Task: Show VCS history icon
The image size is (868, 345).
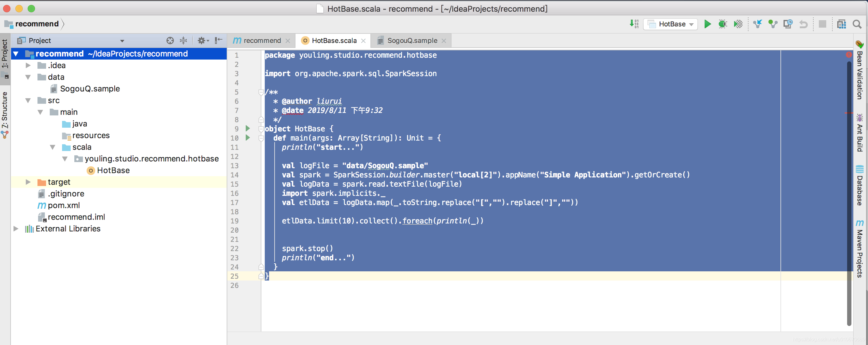Action: pyautogui.click(x=788, y=24)
